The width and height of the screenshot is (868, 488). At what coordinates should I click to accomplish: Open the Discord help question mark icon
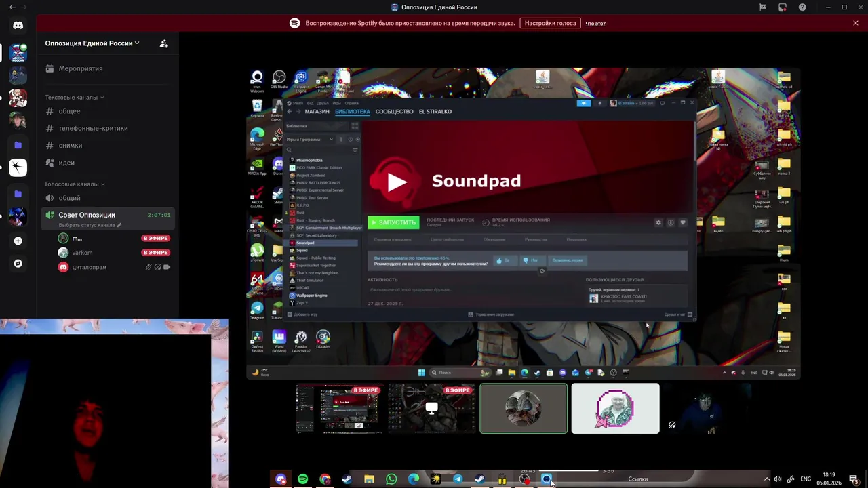[x=803, y=7]
